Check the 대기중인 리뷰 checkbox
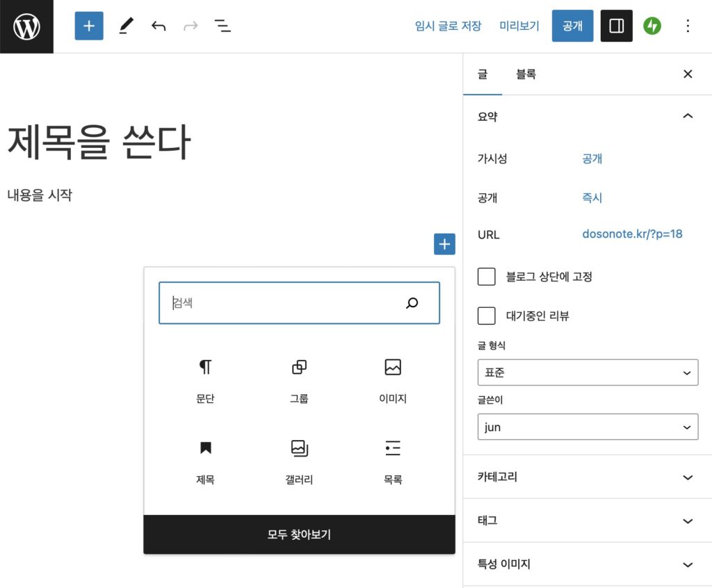The height and width of the screenshot is (588, 712). [487, 316]
